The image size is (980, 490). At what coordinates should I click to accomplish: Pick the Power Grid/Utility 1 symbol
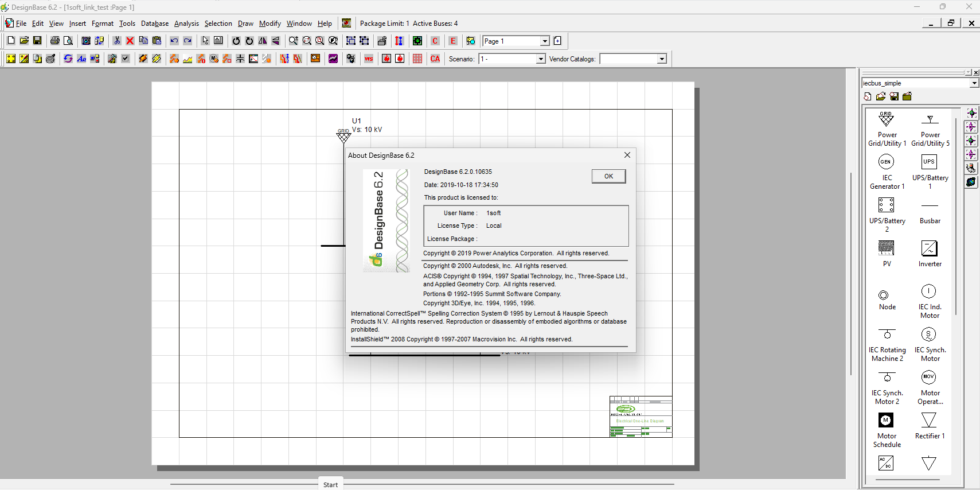[x=887, y=129]
